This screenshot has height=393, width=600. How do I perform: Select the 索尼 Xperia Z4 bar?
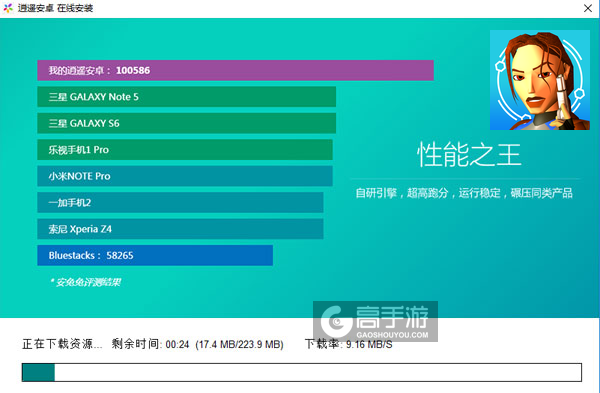point(180,229)
